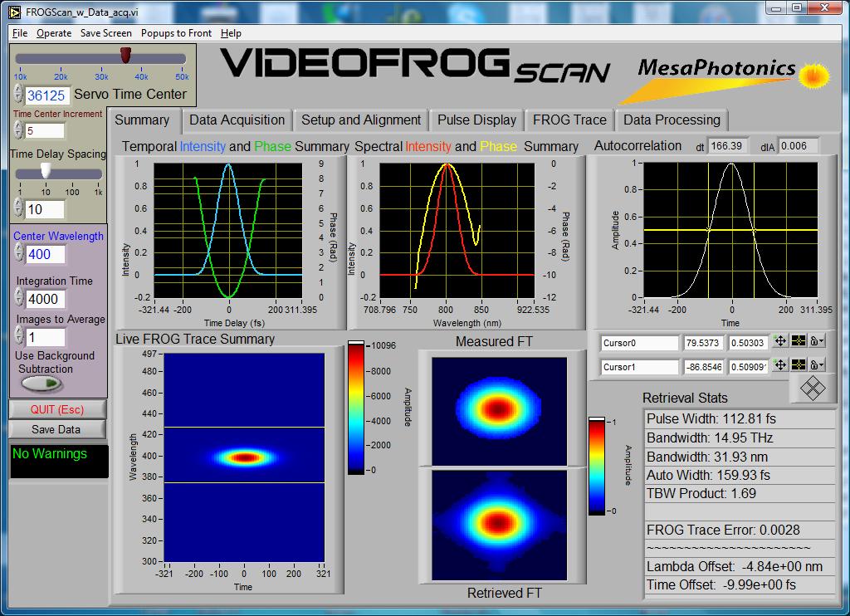Expand Cursor0 lock dropdown
Image resolution: width=850 pixels, height=616 pixels.
[818, 341]
